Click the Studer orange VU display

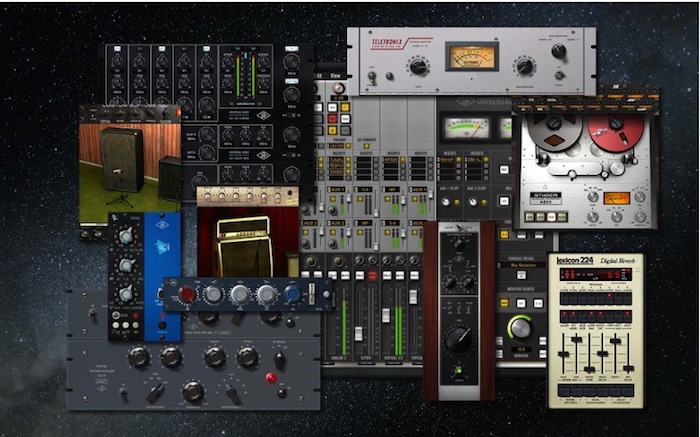tap(617, 198)
